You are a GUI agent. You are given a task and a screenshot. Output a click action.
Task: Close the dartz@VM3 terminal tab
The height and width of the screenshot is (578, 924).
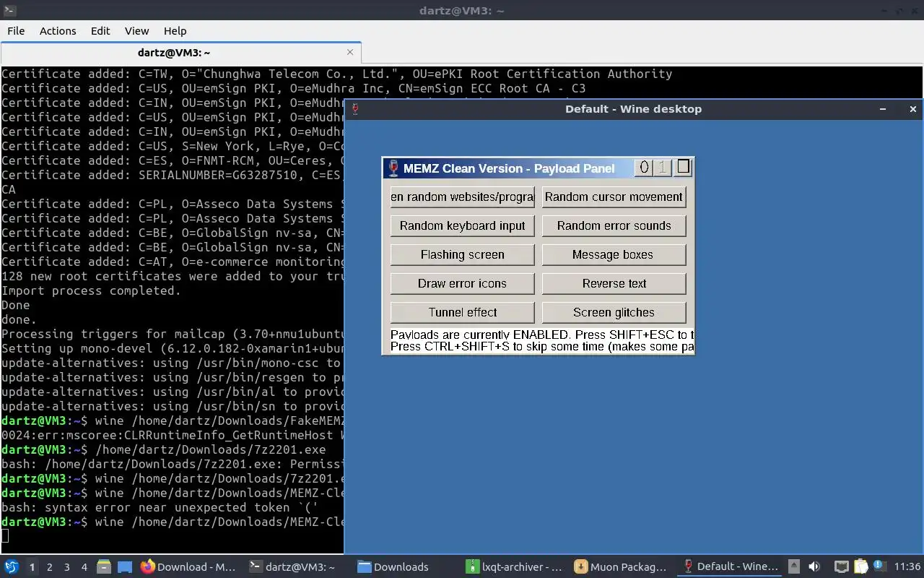pyautogui.click(x=350, y=52)
